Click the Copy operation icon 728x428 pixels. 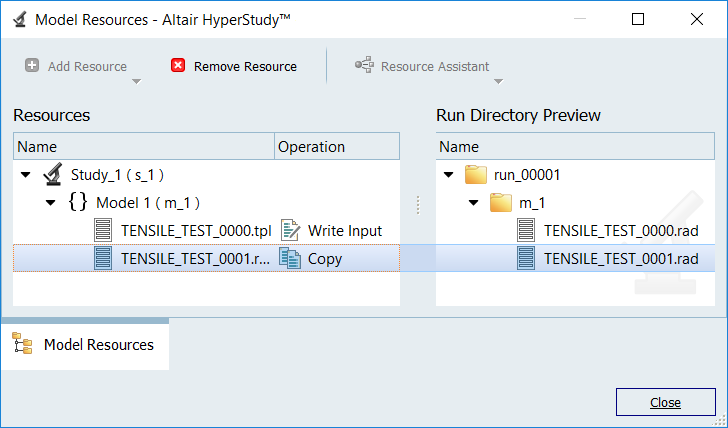pos(290,258)
